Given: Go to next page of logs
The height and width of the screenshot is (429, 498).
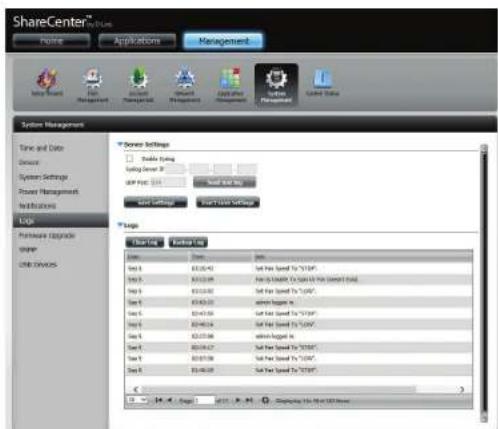Looking at the screenshot, I should 238,400.
